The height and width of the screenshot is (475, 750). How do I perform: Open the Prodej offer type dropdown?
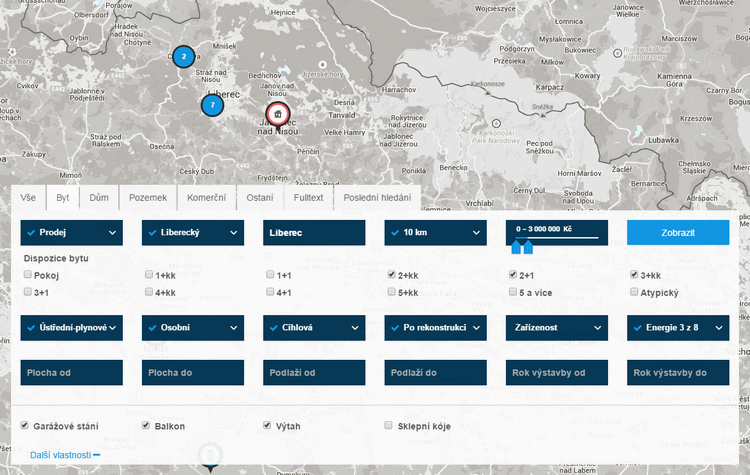point(71,233)
